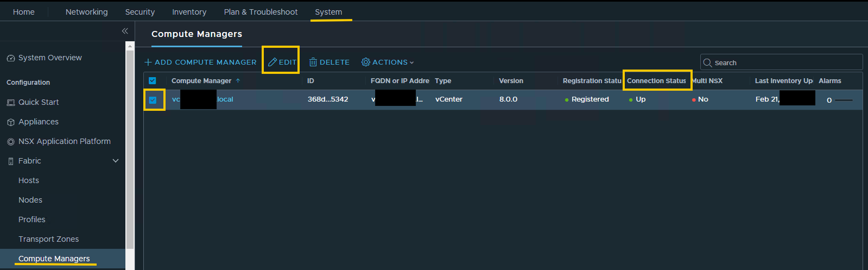This screenshot has height=270, width=868.
Task: Click the Alarms column header
Action: (x=830, y=81)
